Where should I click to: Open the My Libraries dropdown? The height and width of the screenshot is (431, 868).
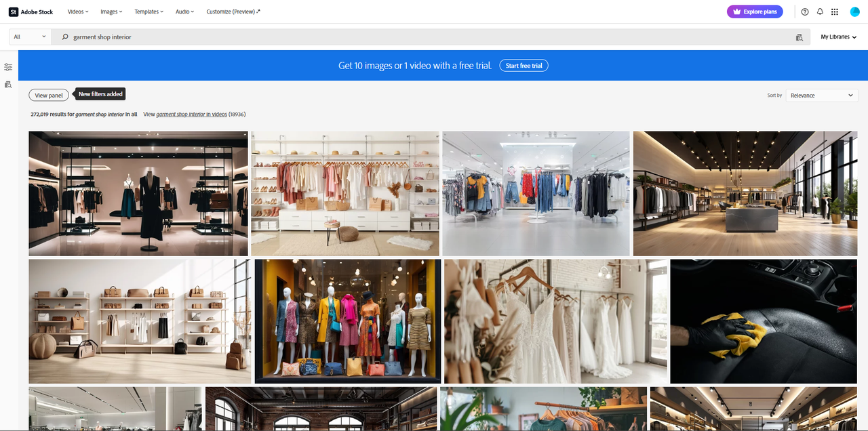pos(838,37)
